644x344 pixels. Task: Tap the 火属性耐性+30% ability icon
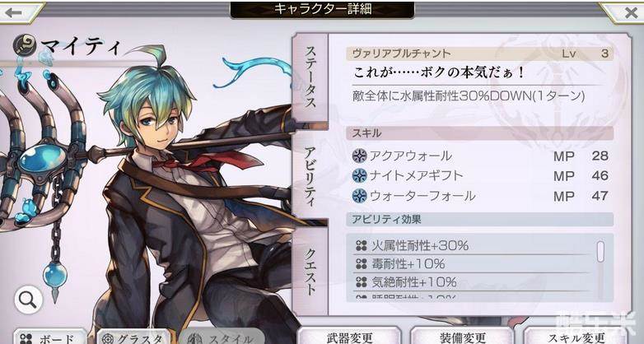click(x=361, y=245)
